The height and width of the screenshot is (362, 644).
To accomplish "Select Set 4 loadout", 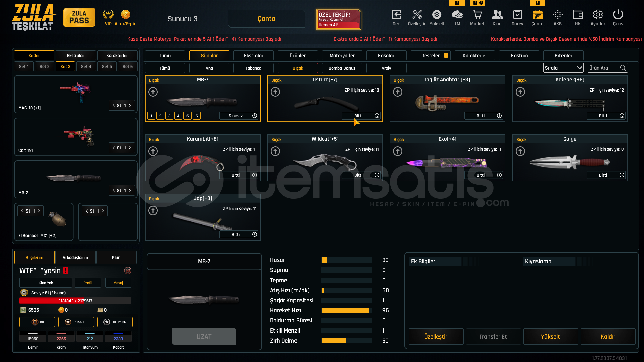I will coord(86,66).
